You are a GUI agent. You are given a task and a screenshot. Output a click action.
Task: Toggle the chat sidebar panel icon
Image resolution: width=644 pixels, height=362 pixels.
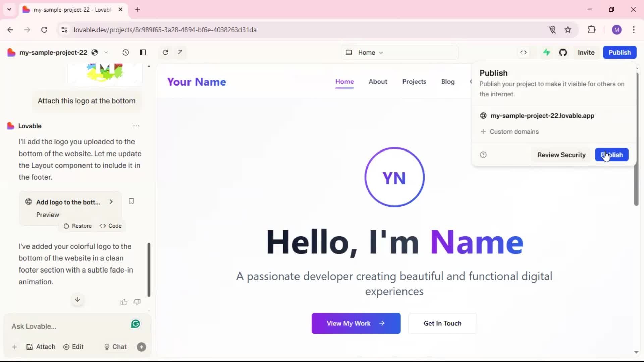click(x=143, y=52)
